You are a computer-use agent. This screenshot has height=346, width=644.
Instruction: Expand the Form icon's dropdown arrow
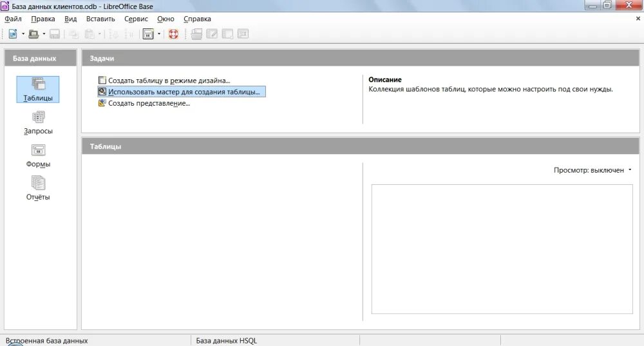click(x=159, y=34)
